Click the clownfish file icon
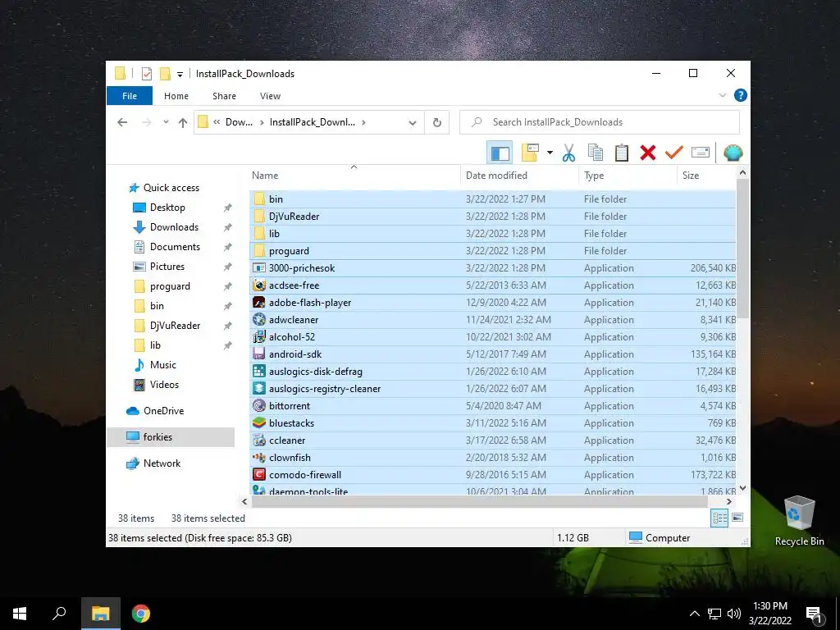The image size is (840, 630). 259,458
